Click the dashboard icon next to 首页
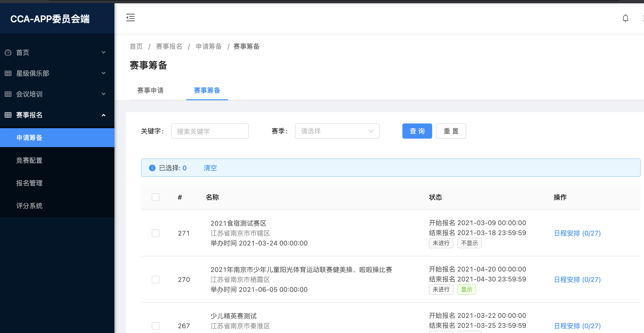The image size is (644, 333). (8, 53)
